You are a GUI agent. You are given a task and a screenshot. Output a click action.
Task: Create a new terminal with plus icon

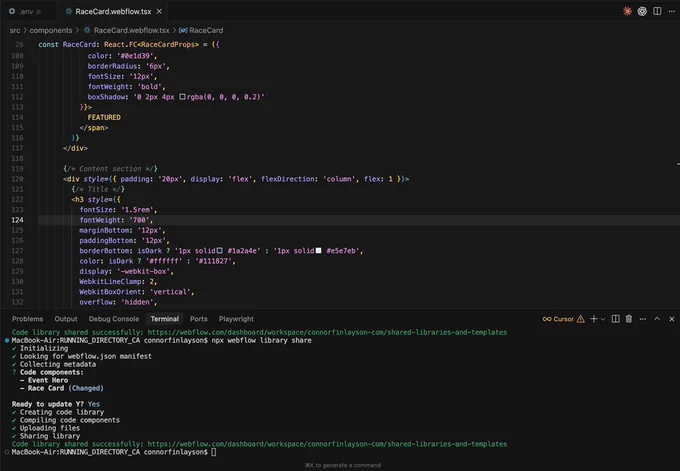[594, 319]
